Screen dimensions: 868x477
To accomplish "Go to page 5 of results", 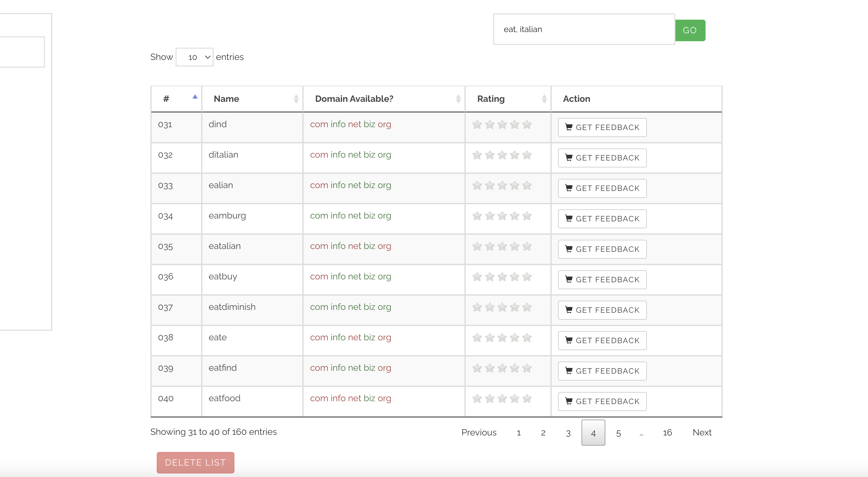I will pyautogui.click(x=618, y=433).
